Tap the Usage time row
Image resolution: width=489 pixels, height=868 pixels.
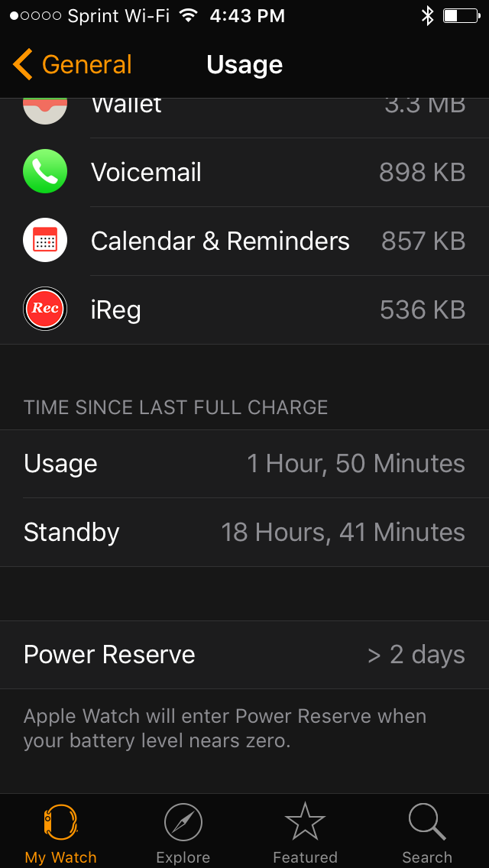tap(244, 464)
